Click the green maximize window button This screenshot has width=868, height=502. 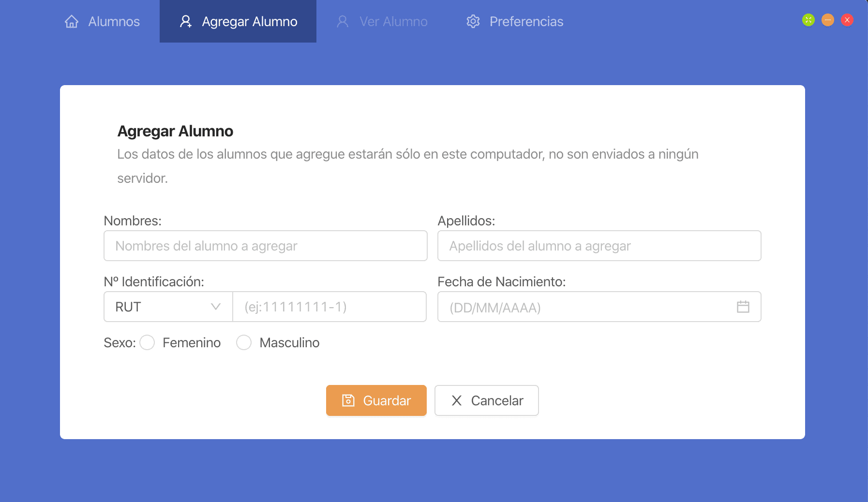(808, 20)
